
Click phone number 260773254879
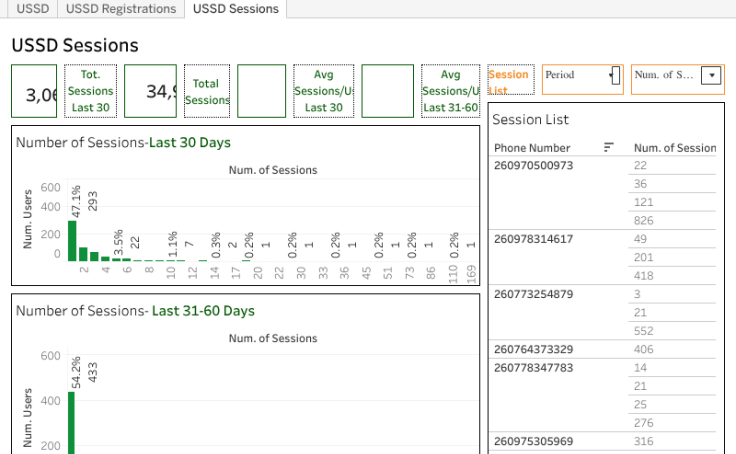point(534,294)
